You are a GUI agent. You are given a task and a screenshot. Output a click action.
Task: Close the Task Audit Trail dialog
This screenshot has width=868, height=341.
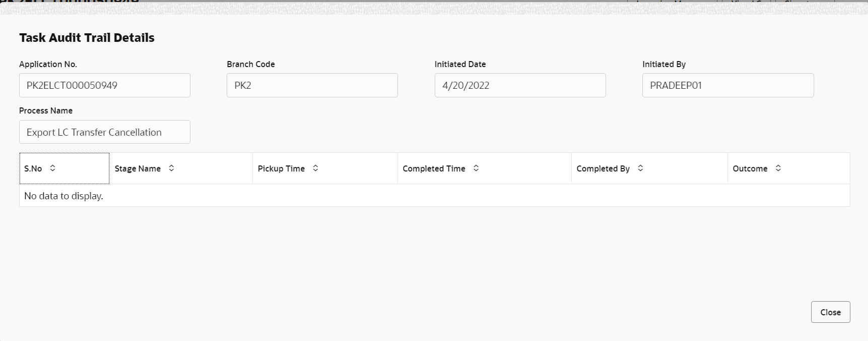830,312
